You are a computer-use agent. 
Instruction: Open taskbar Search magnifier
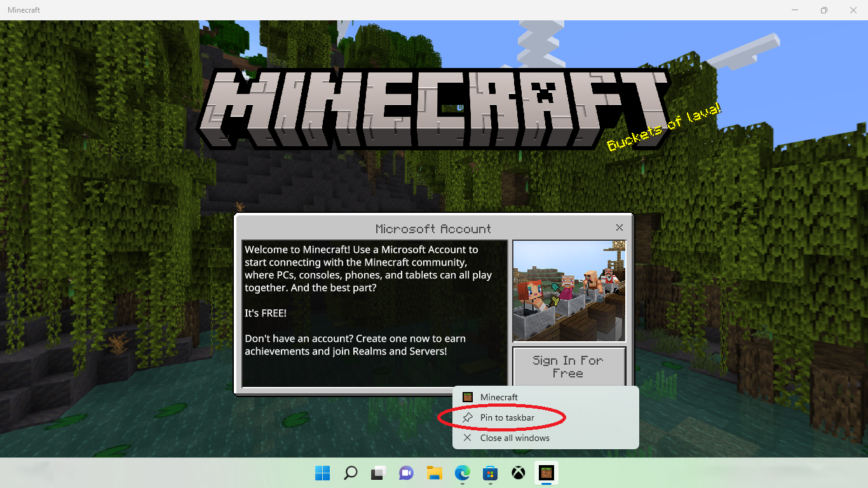(350, 473)
